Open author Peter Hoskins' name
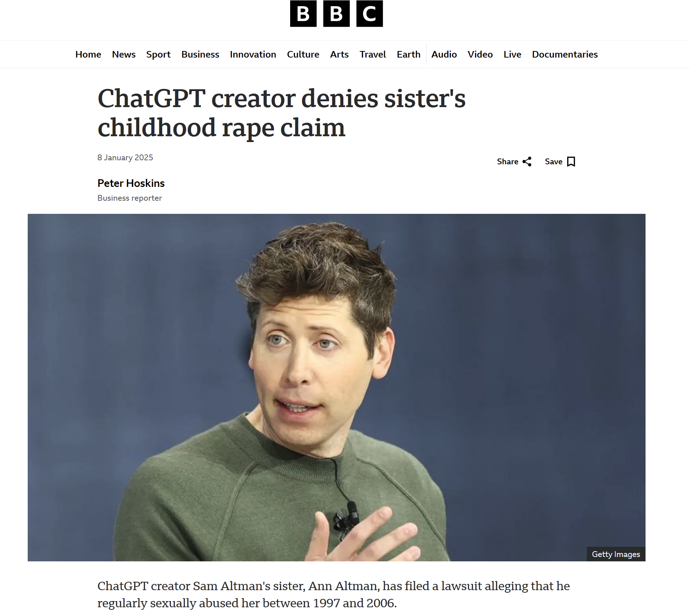The height and width of the screenshot is (616, 690). tap(131, 183)
